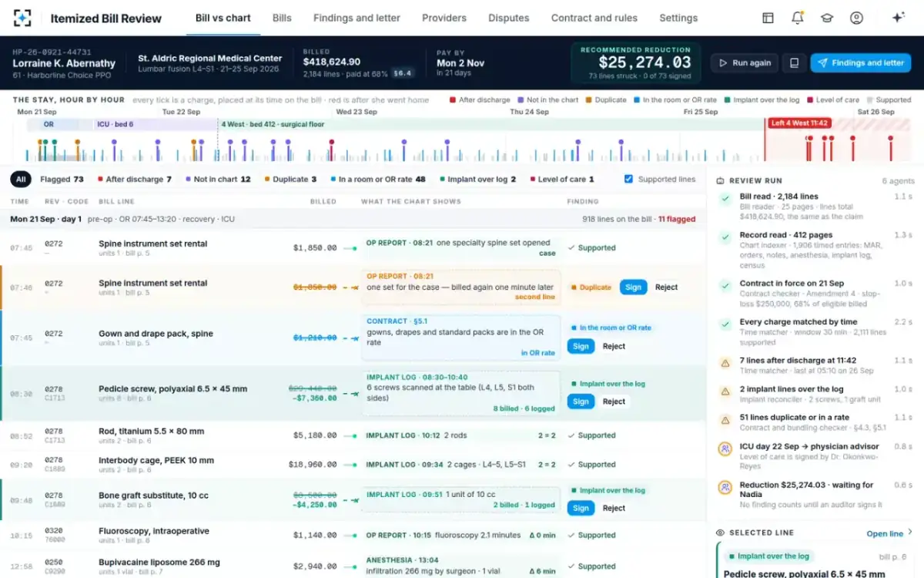The height and width of the screenshot is (578, 924).
Task: Open the selected line via Open line
Action: click(889, 533)
